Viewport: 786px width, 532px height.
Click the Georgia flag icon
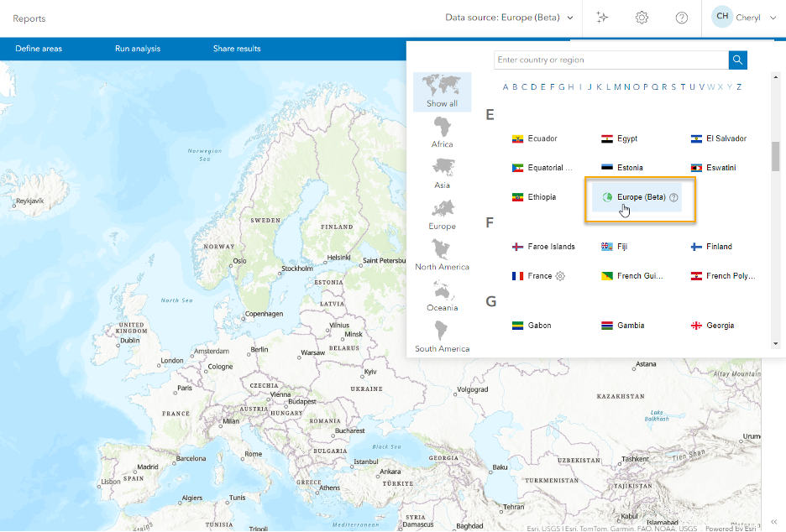tap(696, 326)
